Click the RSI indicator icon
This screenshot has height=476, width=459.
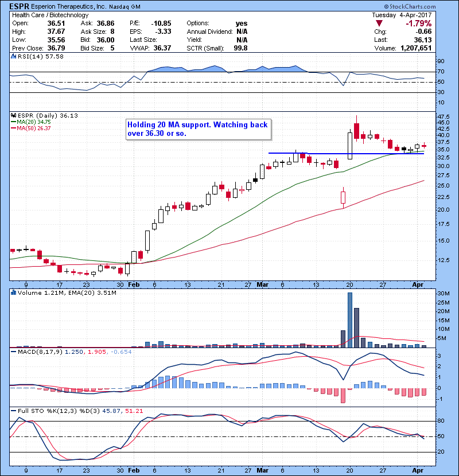13,56
